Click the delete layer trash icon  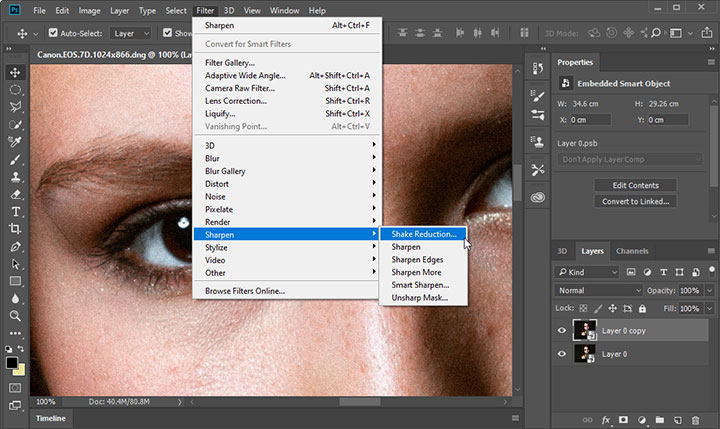696,421
